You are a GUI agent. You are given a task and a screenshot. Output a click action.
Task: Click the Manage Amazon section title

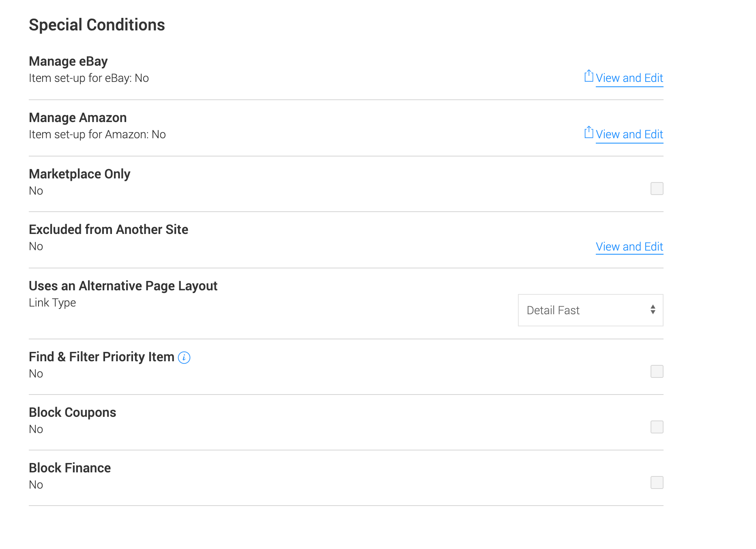[78, 118]
